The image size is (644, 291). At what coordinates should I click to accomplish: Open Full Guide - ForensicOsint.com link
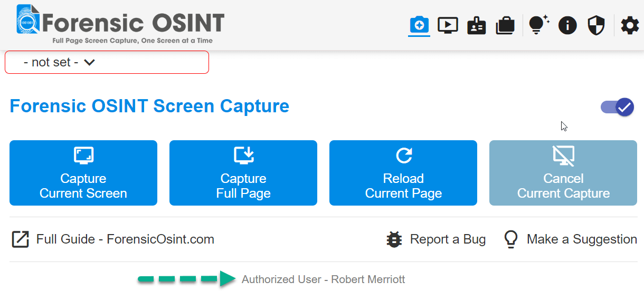(113, 239)
